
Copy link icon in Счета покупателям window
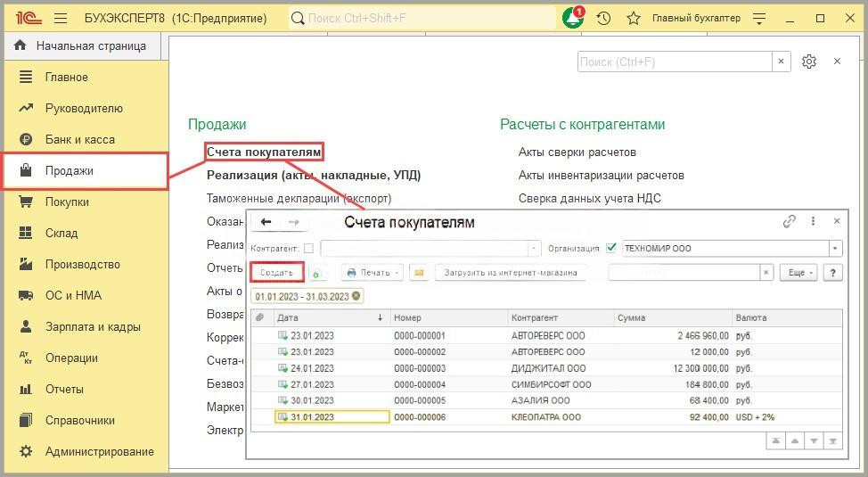click(x=789, y=221)
